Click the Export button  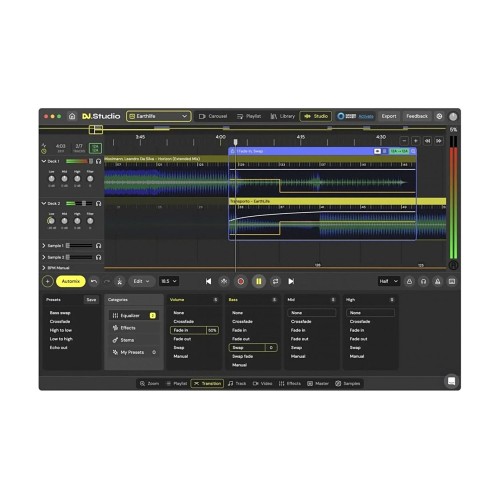click(389, 116)
